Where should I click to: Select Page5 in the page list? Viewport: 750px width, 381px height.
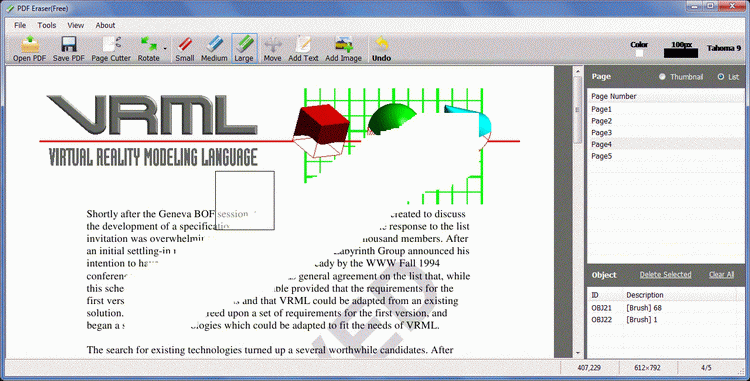pos(665,156)
